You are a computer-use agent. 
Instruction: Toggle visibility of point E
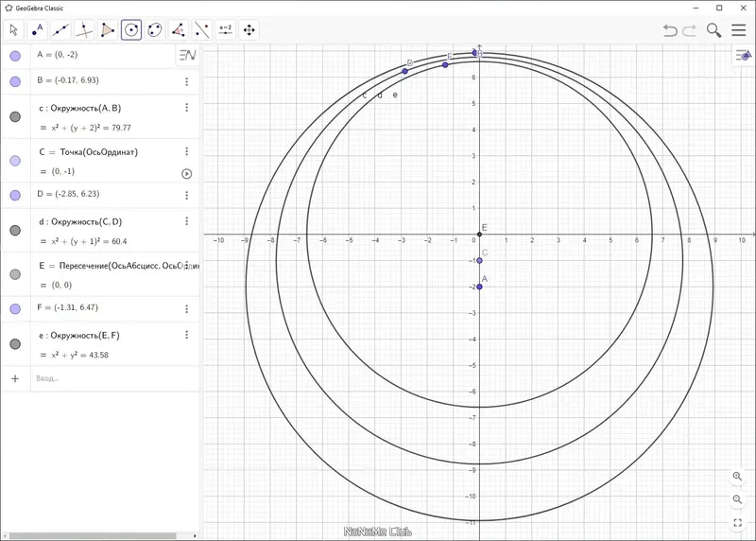[x=15, y=274]
